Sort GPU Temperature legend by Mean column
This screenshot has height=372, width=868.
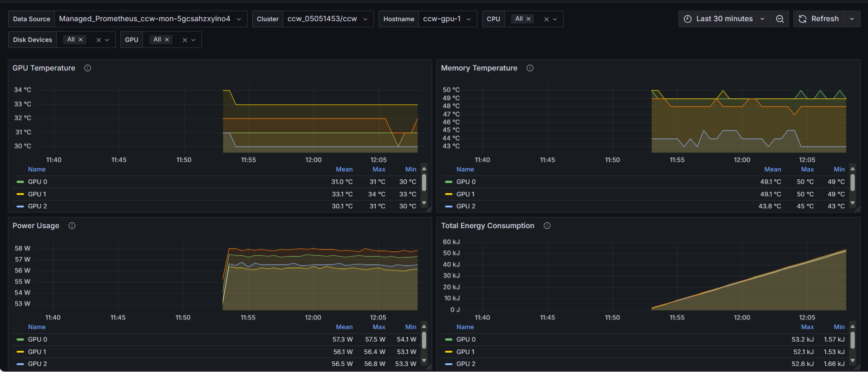(x=344, y=170)
